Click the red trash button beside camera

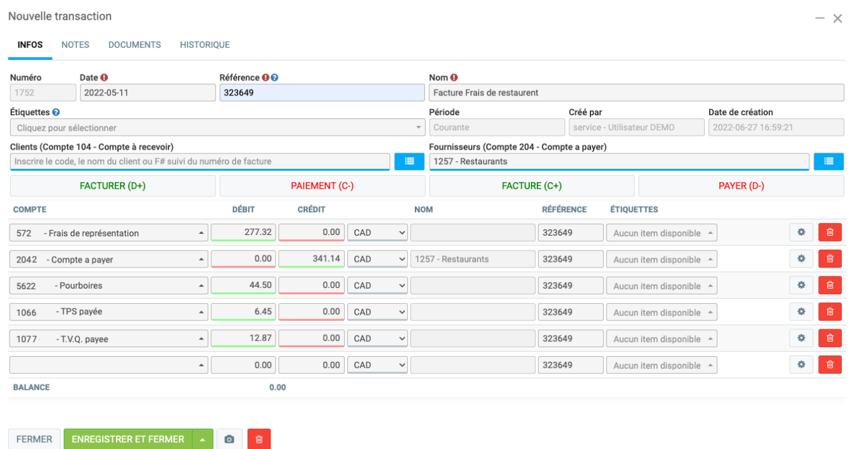(x=259, y=439)
